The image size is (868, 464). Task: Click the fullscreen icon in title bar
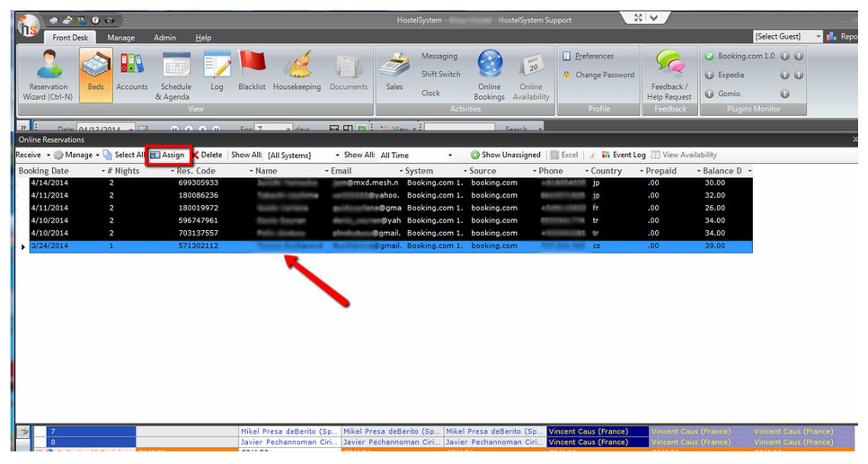(x=638, y=18)
